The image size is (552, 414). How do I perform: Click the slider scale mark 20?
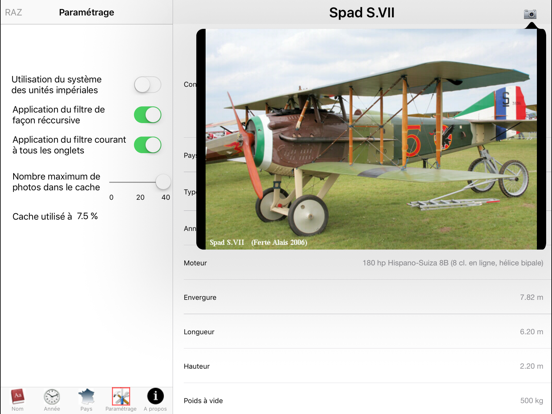pyautogui.click(x=140, y=197)
